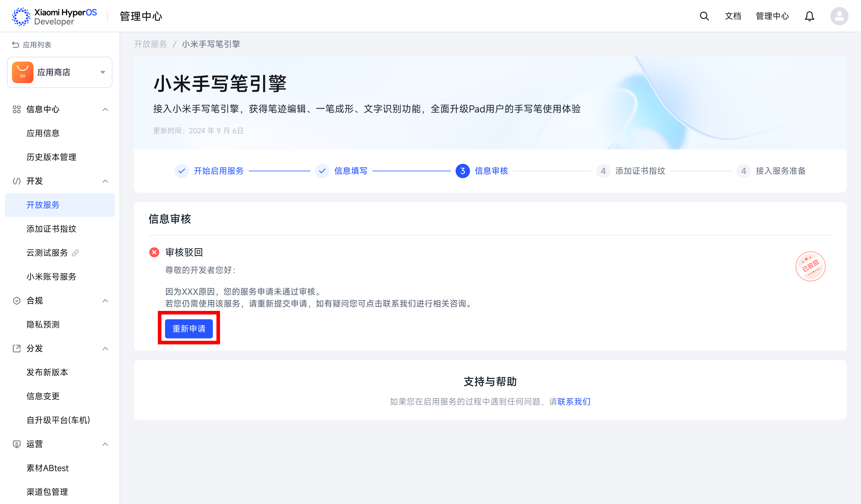
Task: Click the red 审核驳回 error icon
Action: pos(154,252)
